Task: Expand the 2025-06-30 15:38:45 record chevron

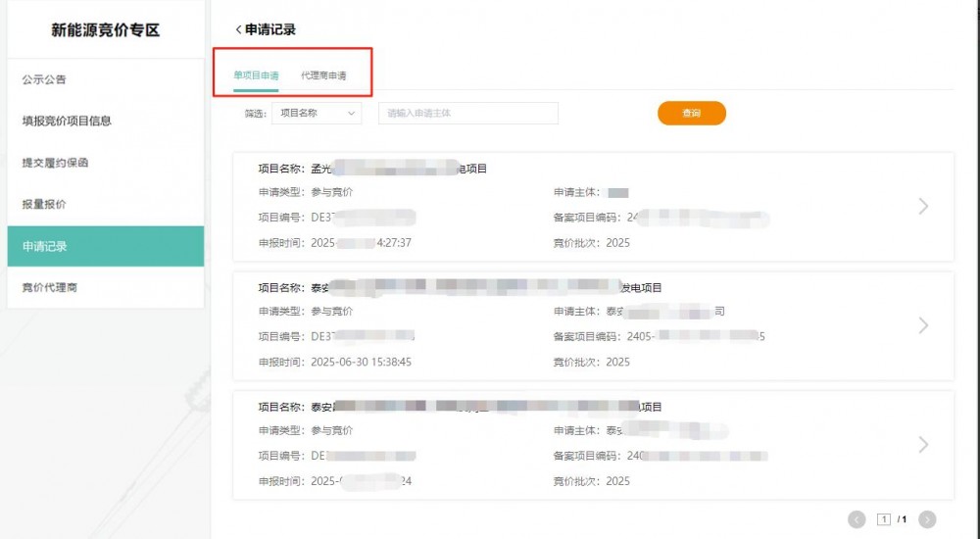Action: (923, 325)
